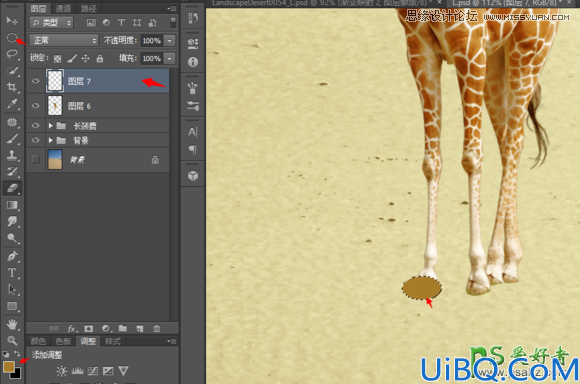Open the blend mode dropdown 正常
The image size is (580, 384).
pyautogui.click(x=64, y=40)
